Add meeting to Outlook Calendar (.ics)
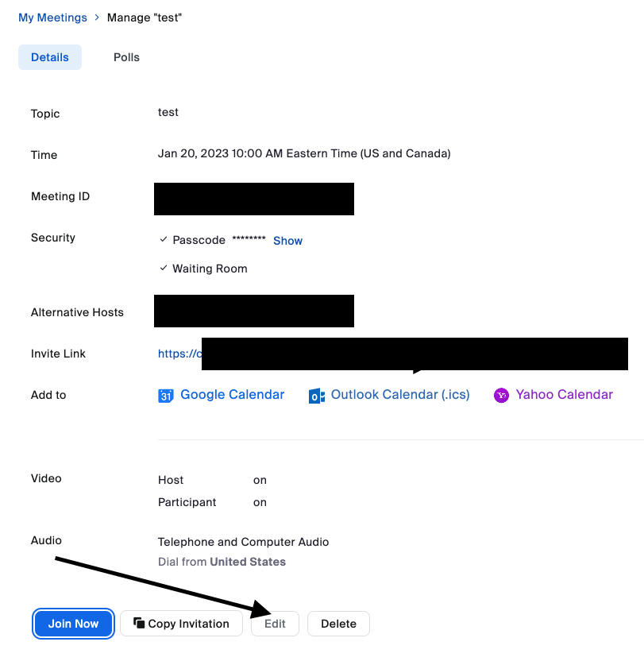Image resolution: width=644 pixels, height=665 pixels. pyautogui.click(x=399, y=394)
